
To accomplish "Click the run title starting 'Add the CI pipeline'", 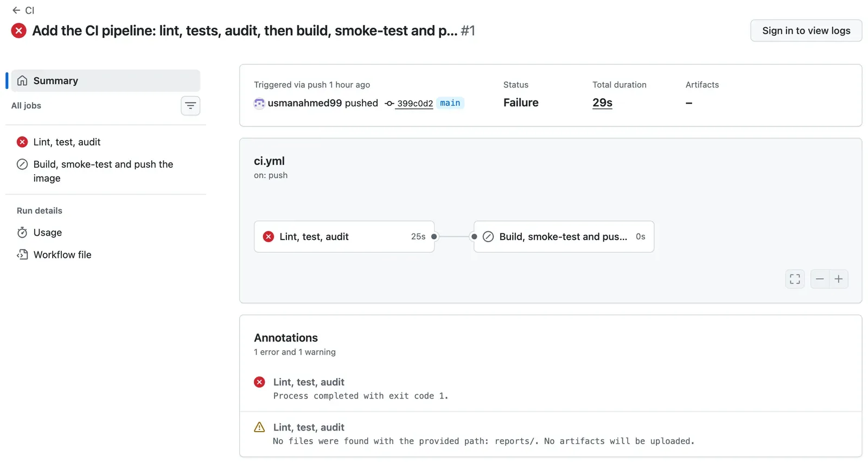I will pyautogui.click(x=245, y=31).
